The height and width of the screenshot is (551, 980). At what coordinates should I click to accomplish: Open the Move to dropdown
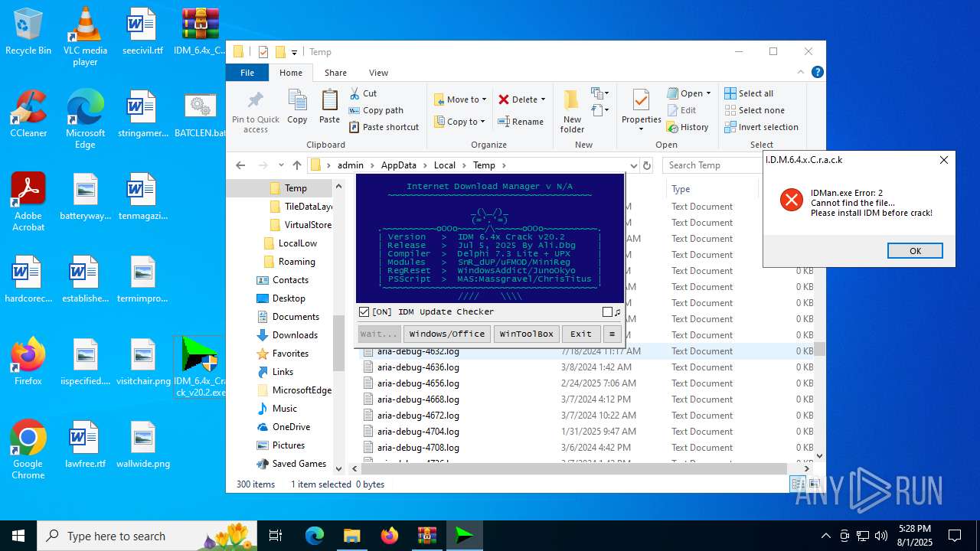pos(459,99)
